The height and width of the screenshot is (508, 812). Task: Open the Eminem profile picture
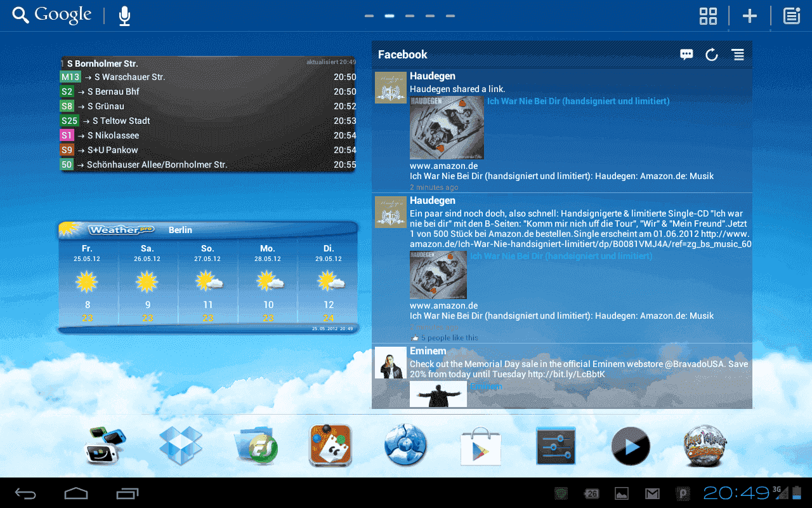tap(391, 363)
